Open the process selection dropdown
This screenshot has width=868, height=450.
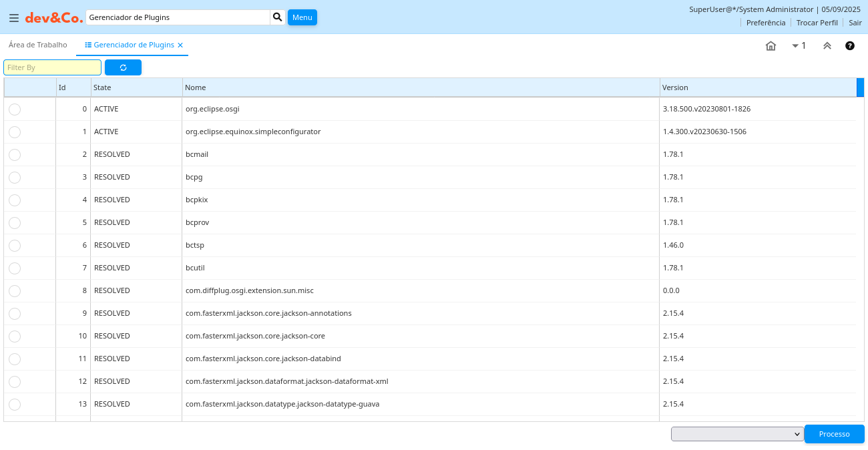(x=737, y=434)
